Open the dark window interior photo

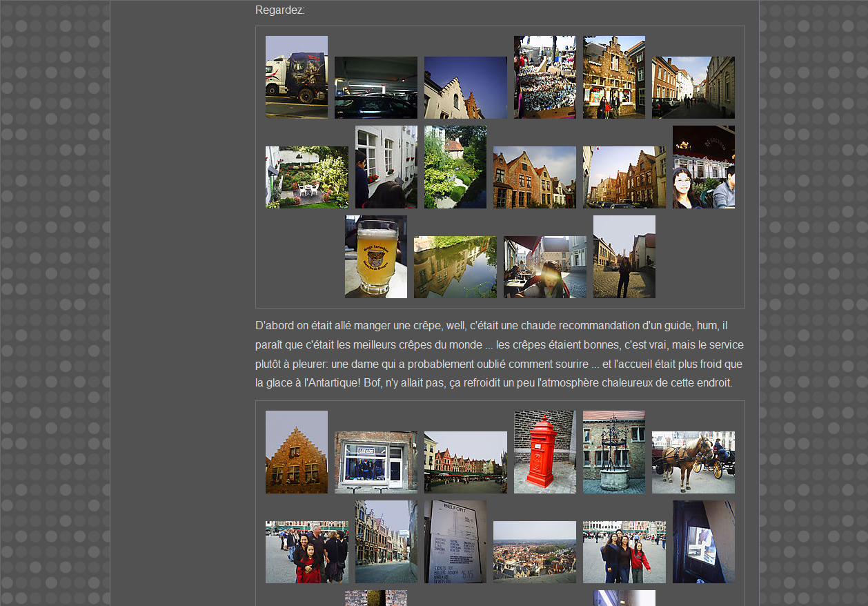pos(704,542)
